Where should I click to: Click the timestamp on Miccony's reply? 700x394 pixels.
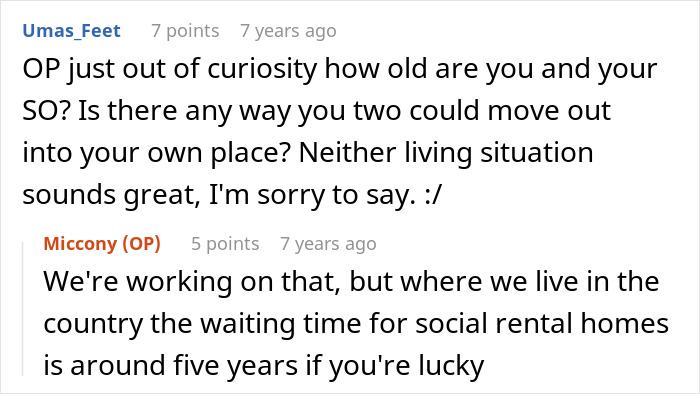328,244
